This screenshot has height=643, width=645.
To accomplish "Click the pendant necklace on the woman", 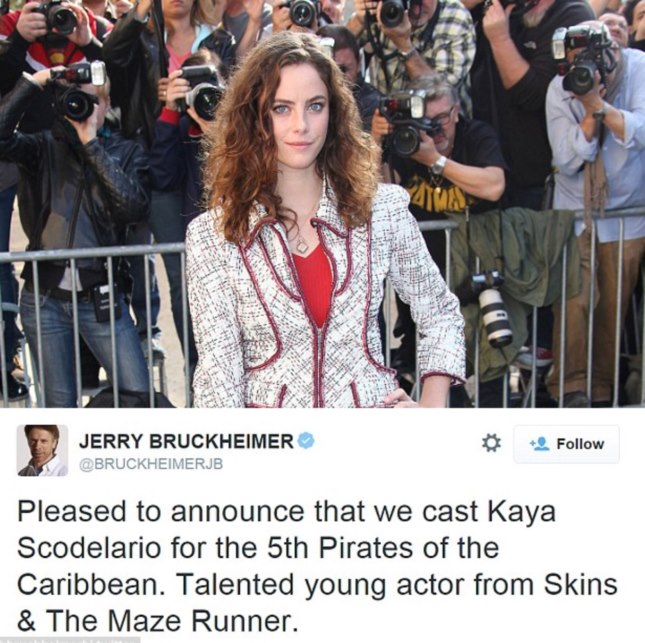I will click(x=304, y=247).
